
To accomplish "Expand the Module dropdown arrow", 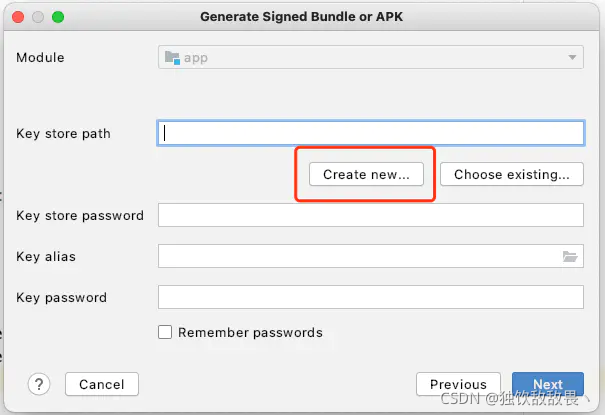I will pos(572,57).
